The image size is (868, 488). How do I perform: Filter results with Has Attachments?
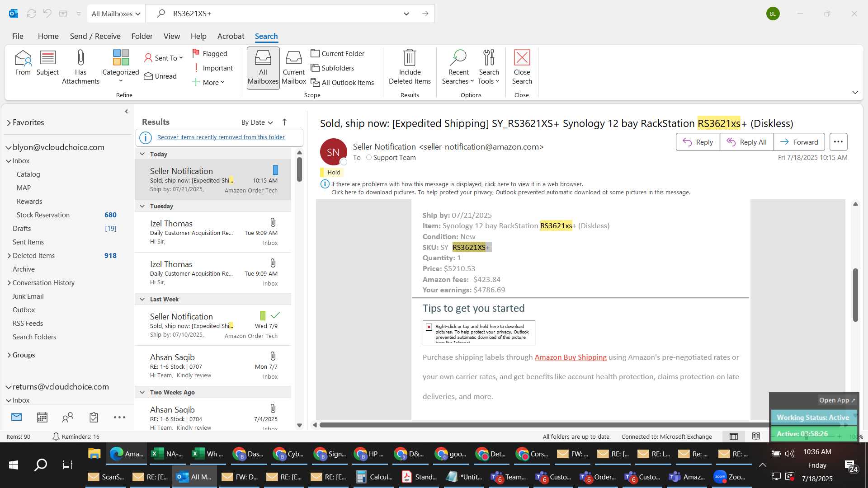80,67
